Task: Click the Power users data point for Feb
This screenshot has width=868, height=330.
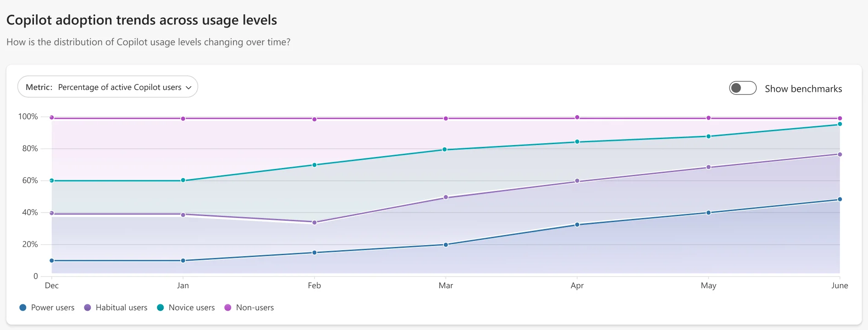Action: (315, 252)
